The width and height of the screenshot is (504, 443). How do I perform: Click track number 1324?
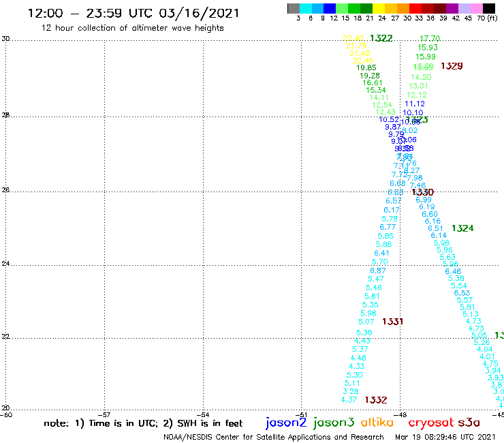(x=463, y=228)
